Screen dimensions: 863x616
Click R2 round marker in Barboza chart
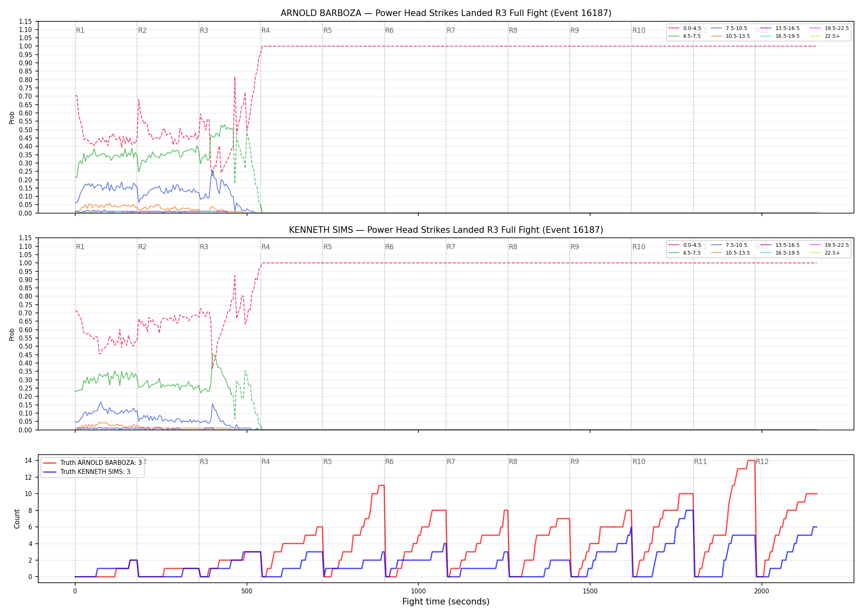click(142, 30)
